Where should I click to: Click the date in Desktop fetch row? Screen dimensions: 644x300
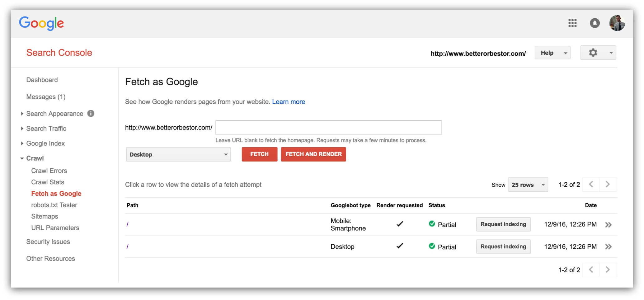(570, 247)
